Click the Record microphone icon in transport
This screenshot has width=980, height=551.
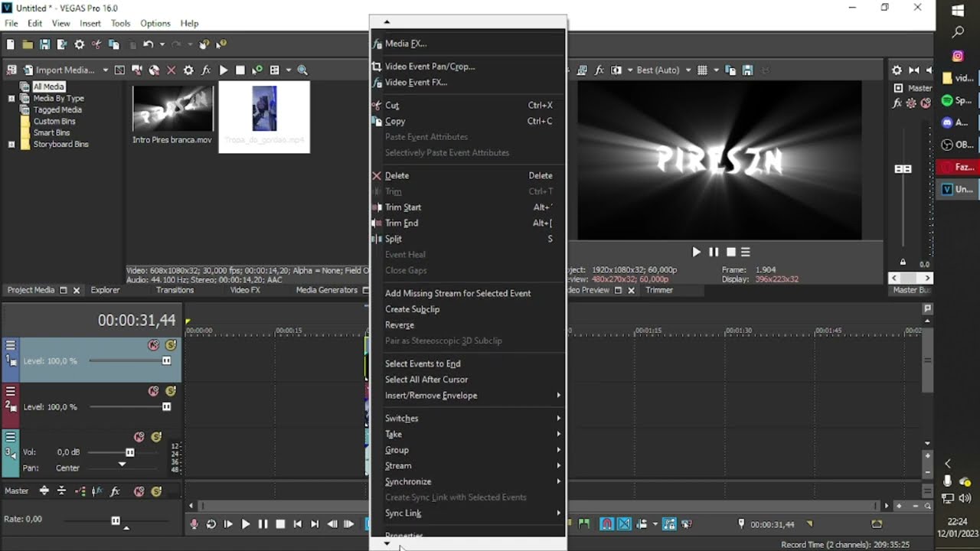194,524
